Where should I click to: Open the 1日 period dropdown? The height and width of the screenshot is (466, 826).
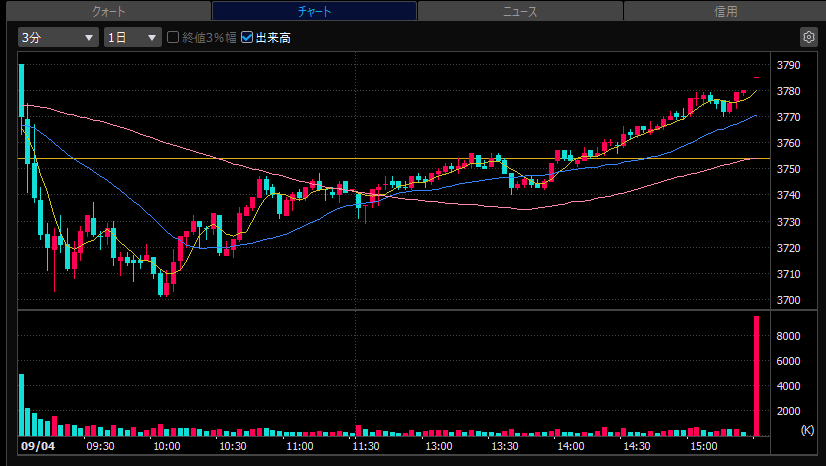pos(133,37)
